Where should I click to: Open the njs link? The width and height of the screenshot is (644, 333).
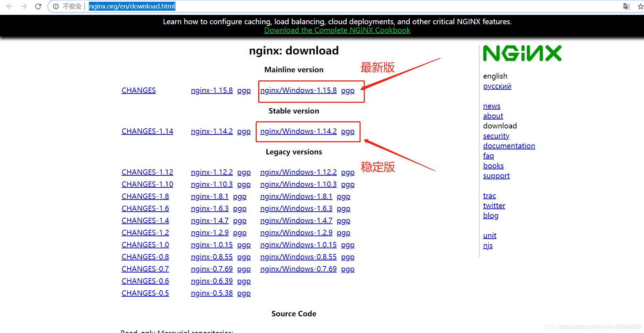[488, 245]
